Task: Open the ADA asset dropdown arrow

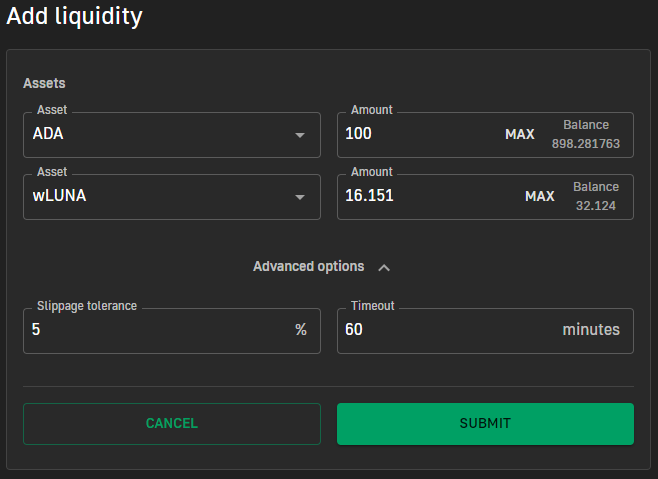Action: [300, 135]
